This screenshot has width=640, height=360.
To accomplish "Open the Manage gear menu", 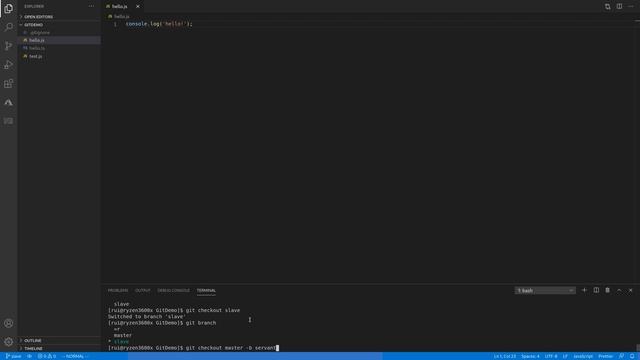I will point(9,342).
